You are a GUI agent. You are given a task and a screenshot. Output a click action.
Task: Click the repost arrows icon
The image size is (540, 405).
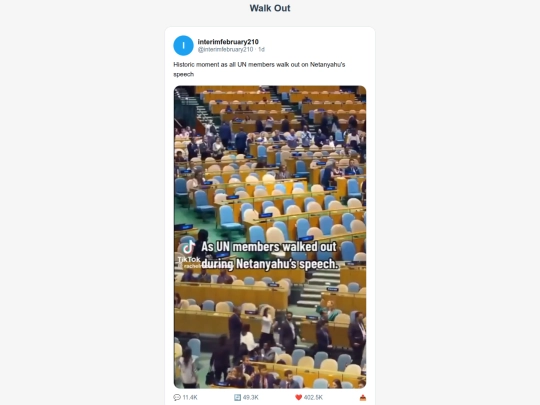[237, 397]
